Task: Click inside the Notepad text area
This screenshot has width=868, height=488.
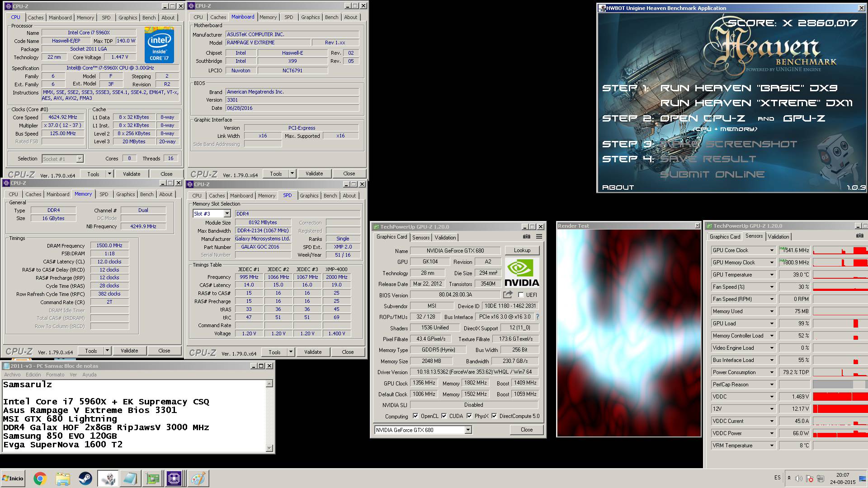Action: pyautogui.click(x=133, y=416)
